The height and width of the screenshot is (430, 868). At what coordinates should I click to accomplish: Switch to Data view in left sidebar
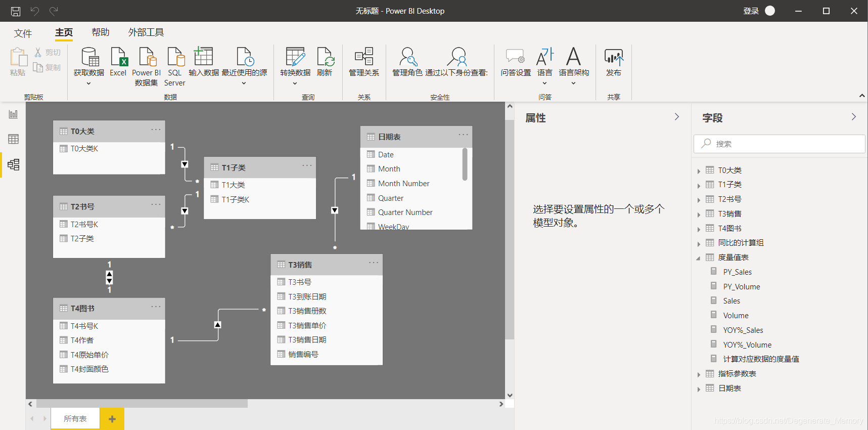coord(13,139)
